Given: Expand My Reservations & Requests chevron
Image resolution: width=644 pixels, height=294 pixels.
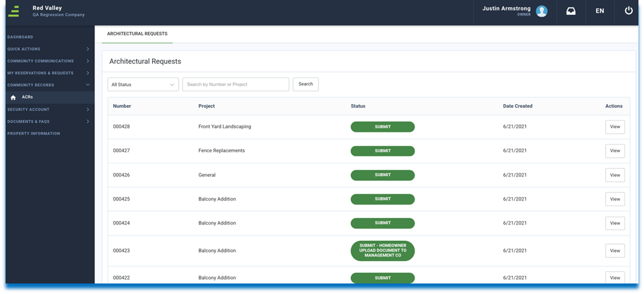Looking at the screenshot, I should coord(88,73).
